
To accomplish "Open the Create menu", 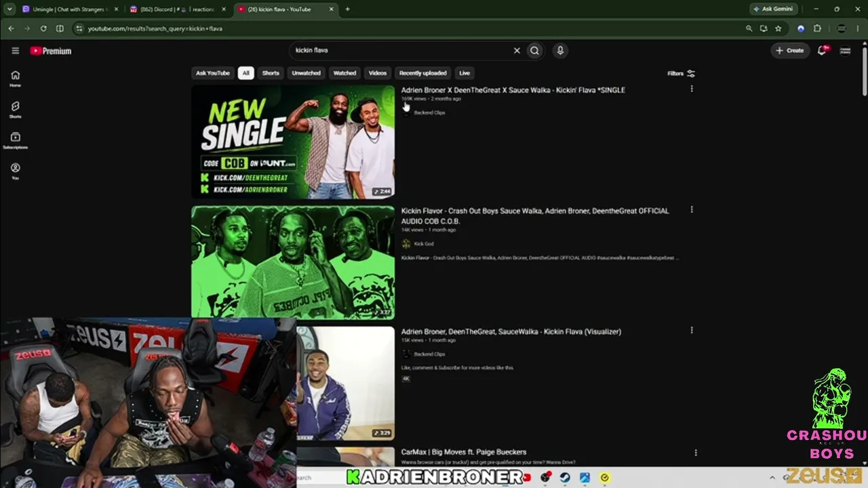I will 790,50.
